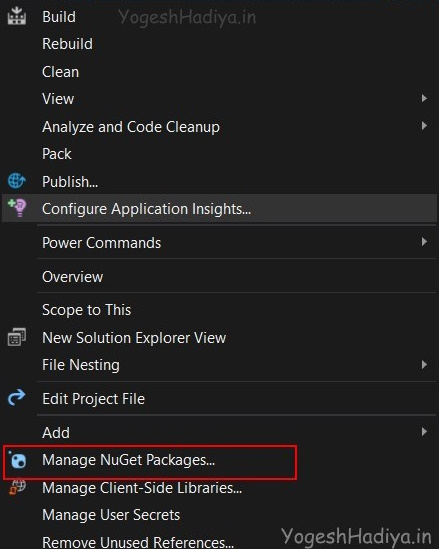Screen dimensions: 439x549
Task: Click the Application Insights lightbulb icon
Action: [17, 208]
